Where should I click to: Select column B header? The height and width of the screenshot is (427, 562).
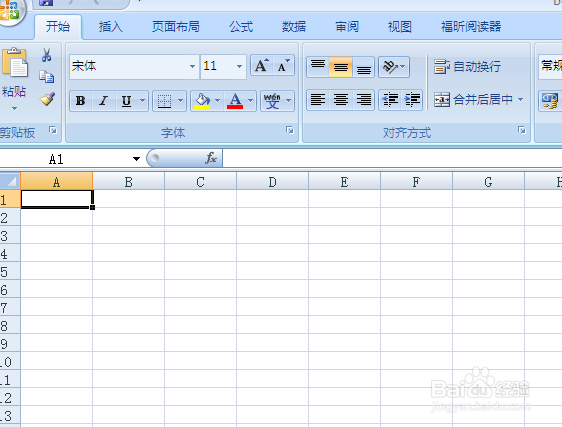coord(128,182)
